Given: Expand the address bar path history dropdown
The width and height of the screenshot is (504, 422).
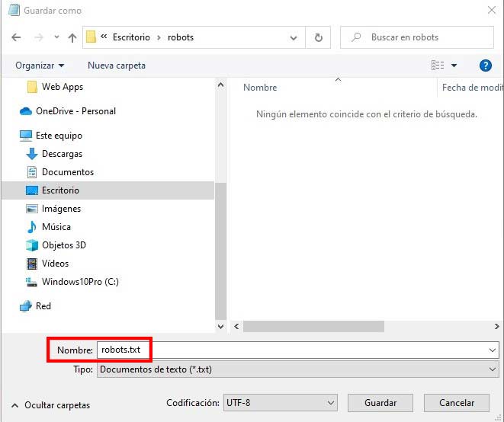Looking at the screenshot, I should pyautogui.click(x=294, y=37).
